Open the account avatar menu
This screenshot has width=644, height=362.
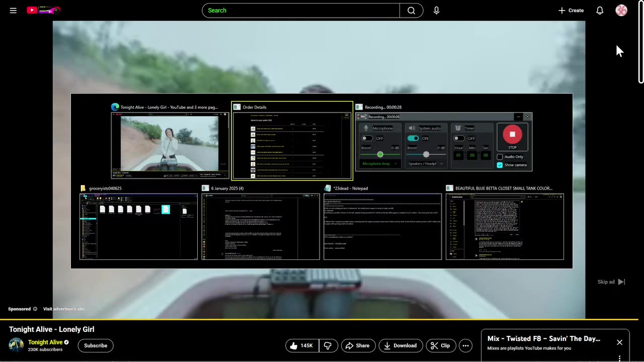[621, 10]
